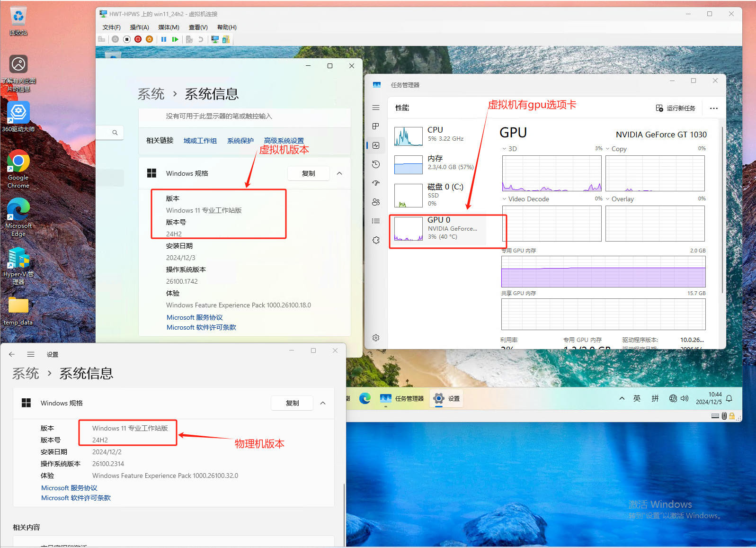Click 复制 button in host Windows 规格
The height and width of the screenshot is (548, 756).
click(x=292, y=403)
